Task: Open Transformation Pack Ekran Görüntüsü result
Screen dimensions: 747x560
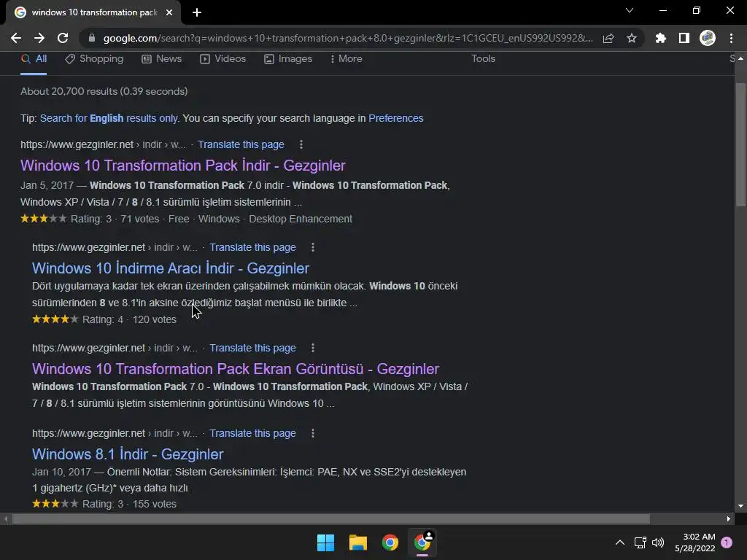Action: (236, 369)
